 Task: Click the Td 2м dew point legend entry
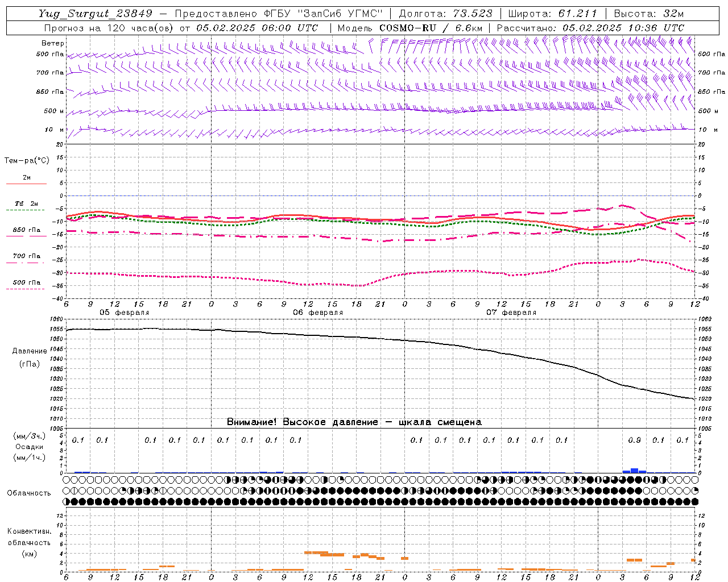coord(26,203)
